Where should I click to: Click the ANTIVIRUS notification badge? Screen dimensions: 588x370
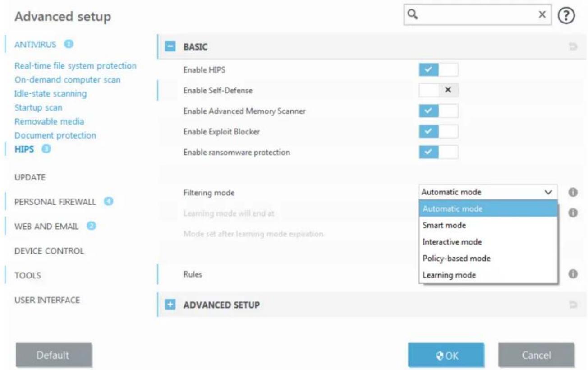(x=69, y=44)
